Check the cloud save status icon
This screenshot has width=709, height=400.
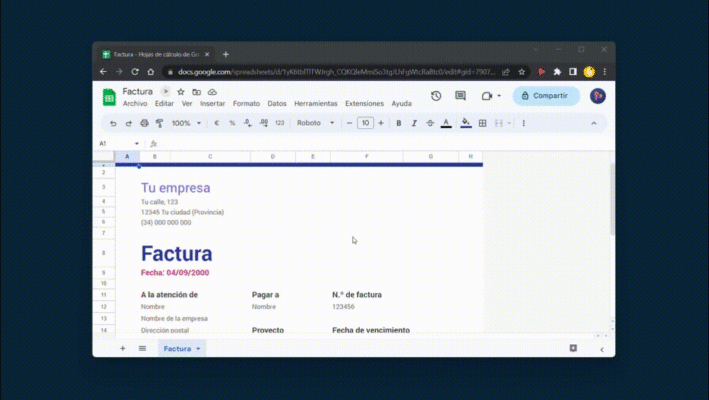click(x=212, y=92)
